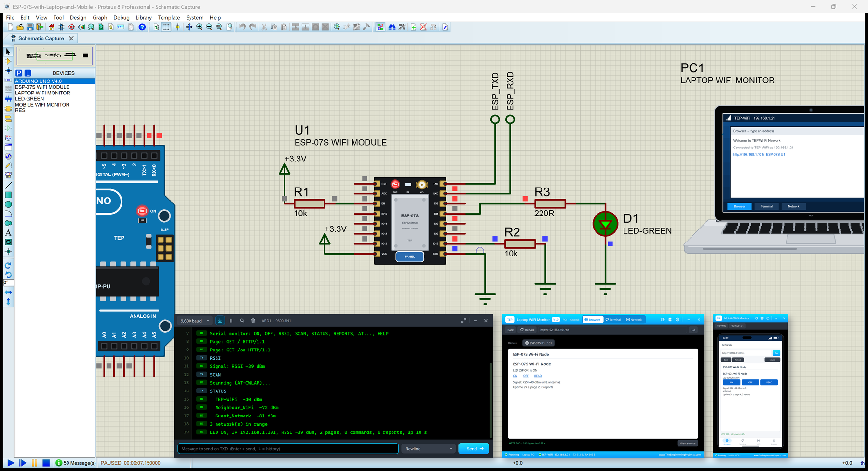Screen dimensions: 868x471
Task: Click the OFF link on ESP-07S web page
Action: pos(526,376)
